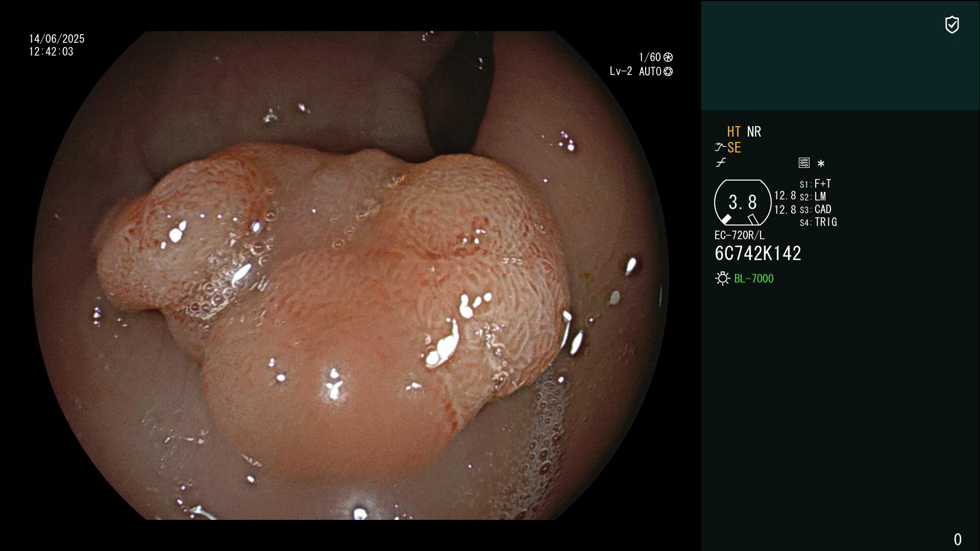Click the time 12:42:03
Screen dimensions: 980x551
51,52
